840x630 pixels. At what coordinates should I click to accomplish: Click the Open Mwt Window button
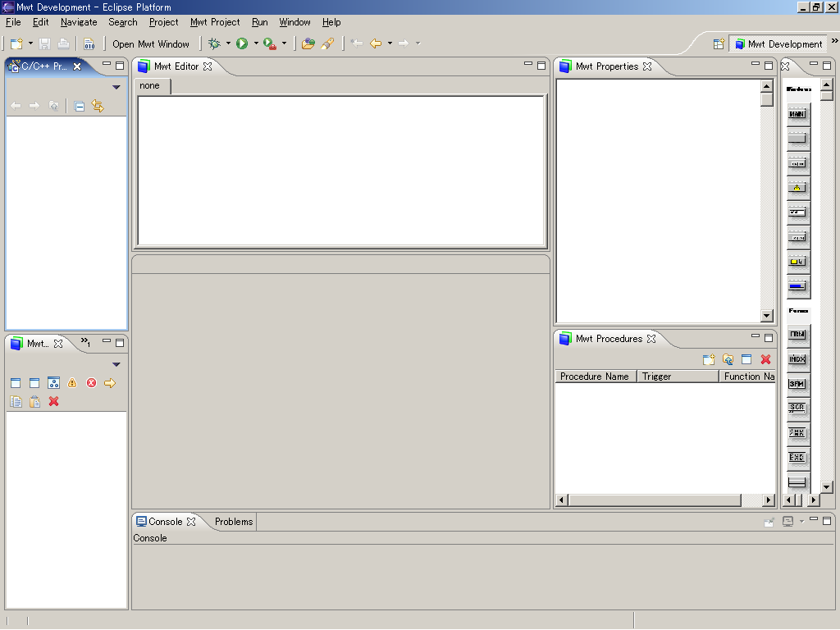[151, 44]
